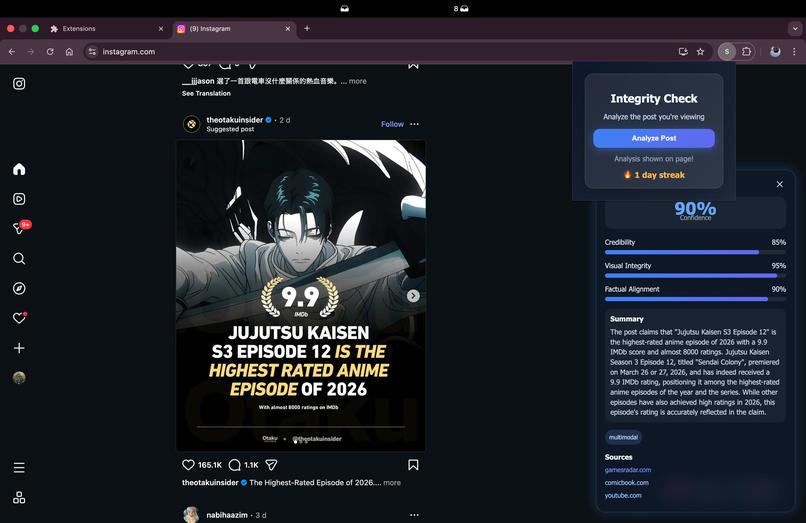Open a new browser tab

point(307,28)
